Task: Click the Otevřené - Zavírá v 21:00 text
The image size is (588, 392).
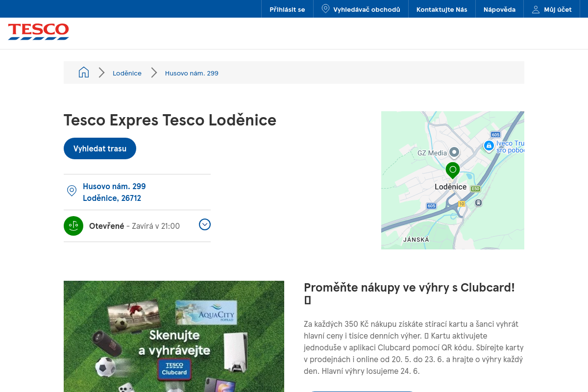Action: [134, 226]
